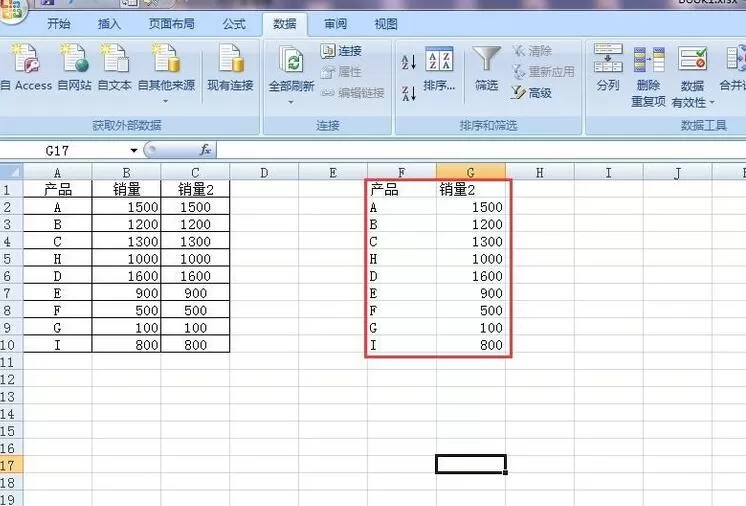Click the 属性 properties button
This screenshot has height=506, width=746.
(x=341, y=72)
